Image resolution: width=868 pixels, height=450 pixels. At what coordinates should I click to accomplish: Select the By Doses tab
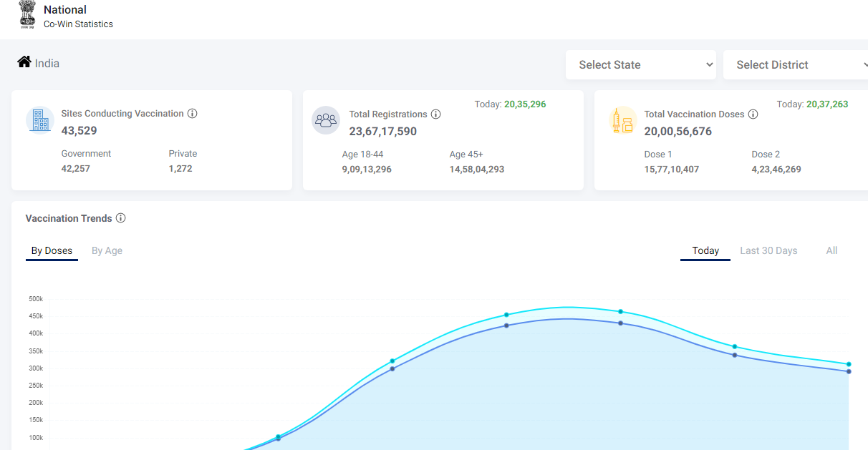coord(52,250)
